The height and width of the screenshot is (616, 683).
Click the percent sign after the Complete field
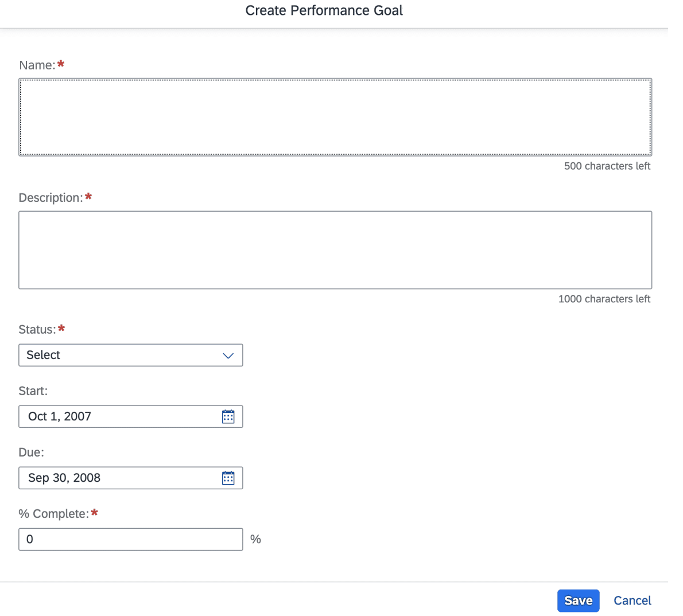[256, 539]
